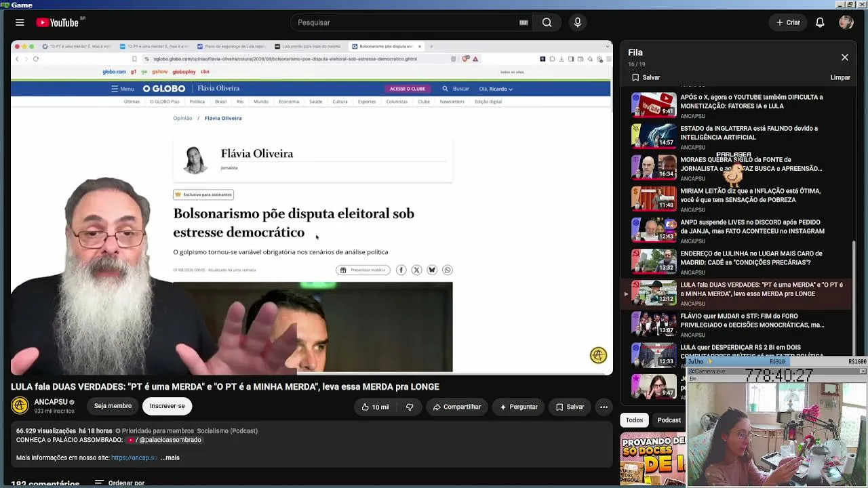This screenshot has width=868, height=488.
Task: Open the on-screen keyboard in search box
Action: pyautogui.click(x=524, y=22)
